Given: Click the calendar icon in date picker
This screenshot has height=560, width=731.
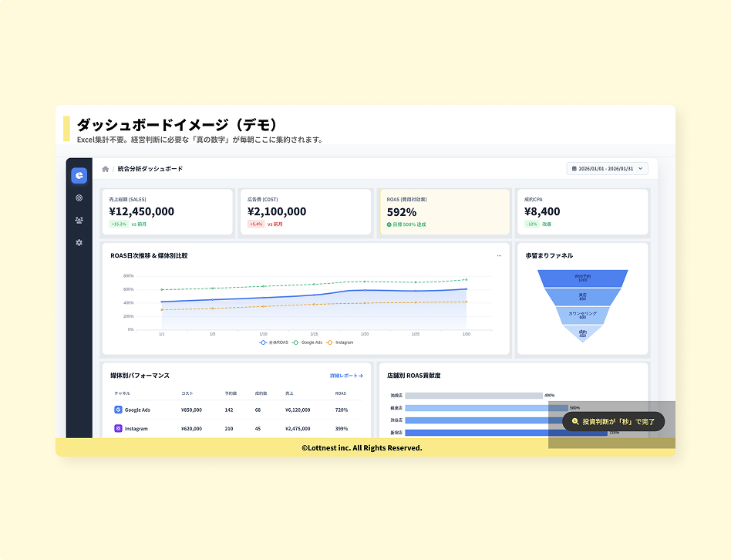Looking at the screenshot, I should 574,168.
